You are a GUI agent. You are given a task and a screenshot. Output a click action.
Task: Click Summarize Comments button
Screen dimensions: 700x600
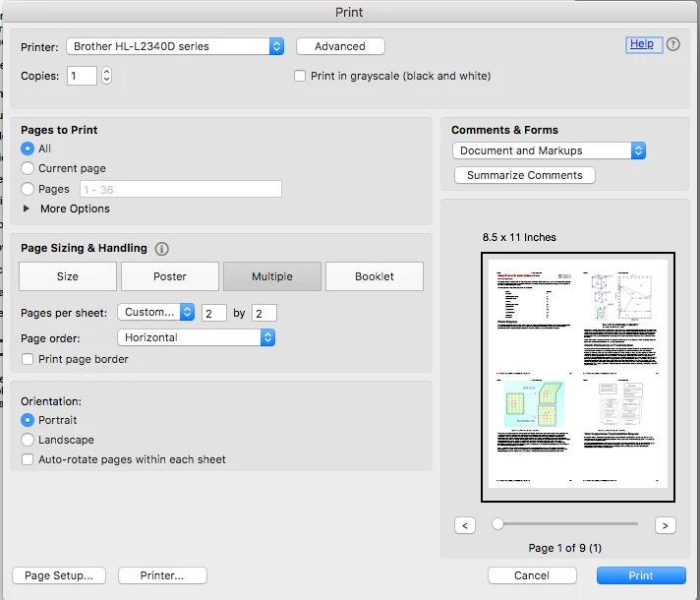coord(525,175)
